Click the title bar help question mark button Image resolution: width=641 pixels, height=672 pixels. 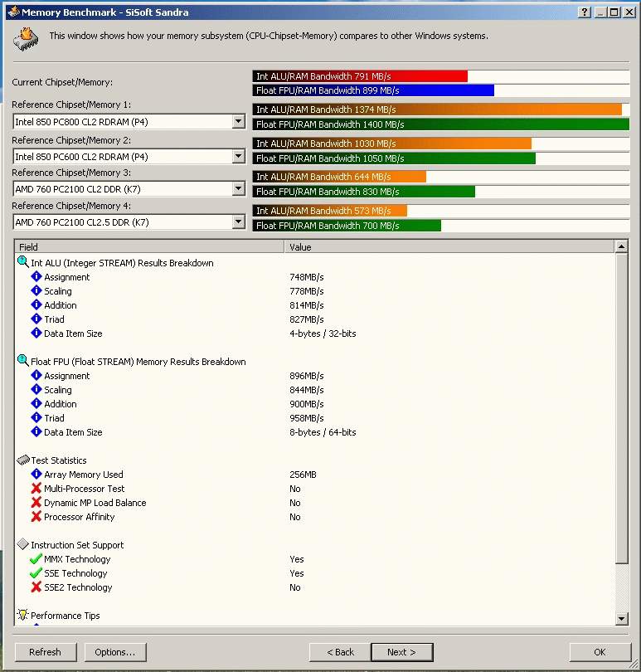tap(585, 12)
